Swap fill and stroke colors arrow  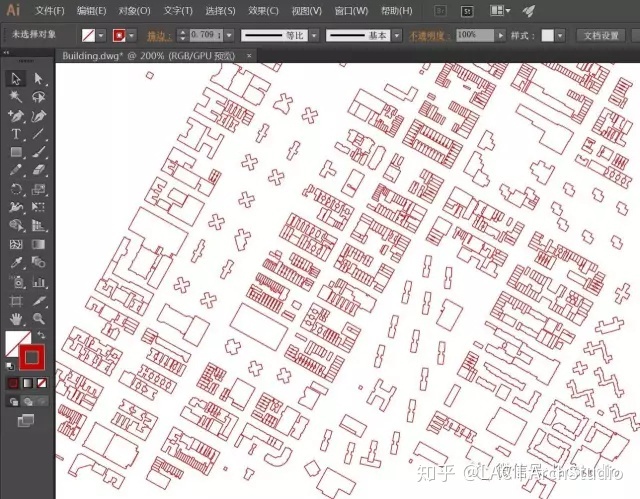click(x=41, y=335)
